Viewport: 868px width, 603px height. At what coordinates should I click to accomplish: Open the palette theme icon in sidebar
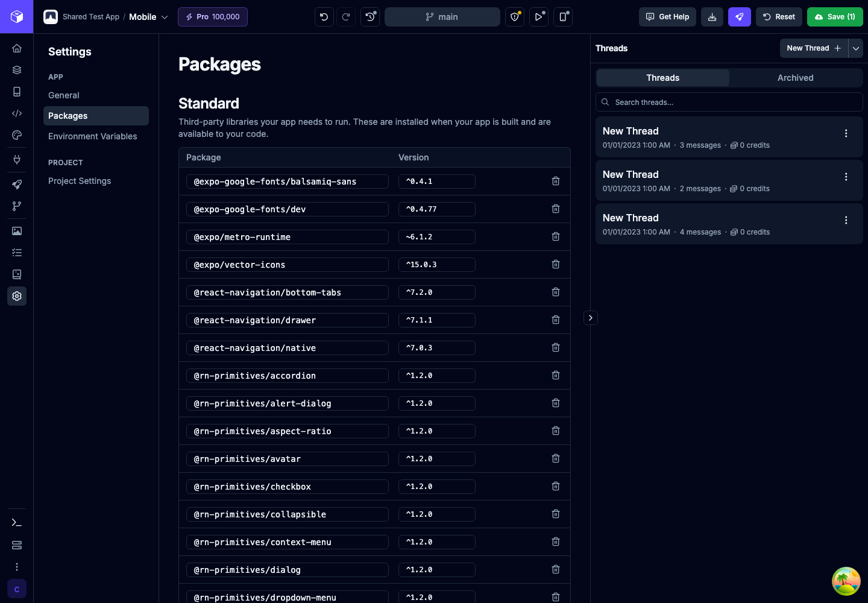(17, 135)
